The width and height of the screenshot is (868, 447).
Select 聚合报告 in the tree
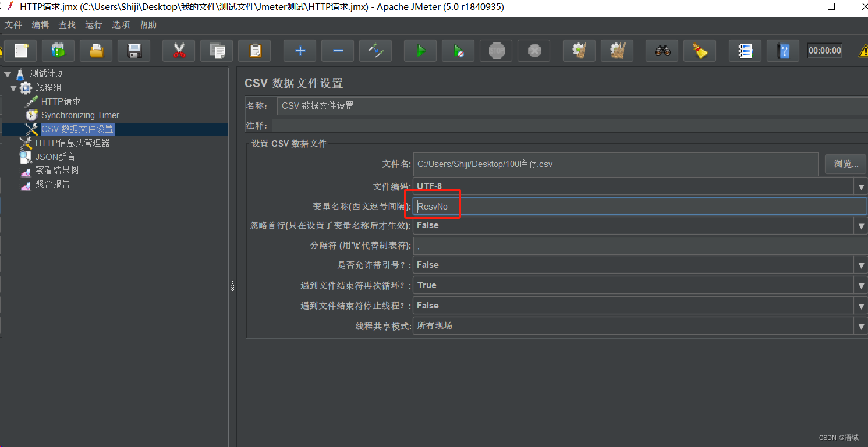(52, 185)
